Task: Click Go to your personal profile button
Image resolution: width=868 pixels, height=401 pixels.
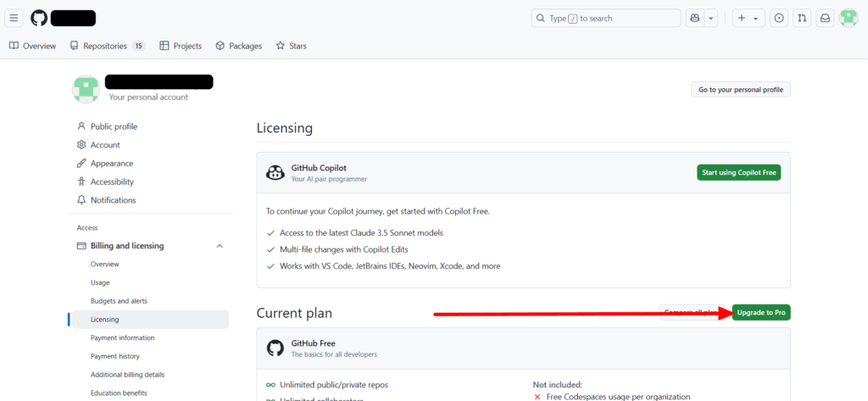Action: coord(741,89)
